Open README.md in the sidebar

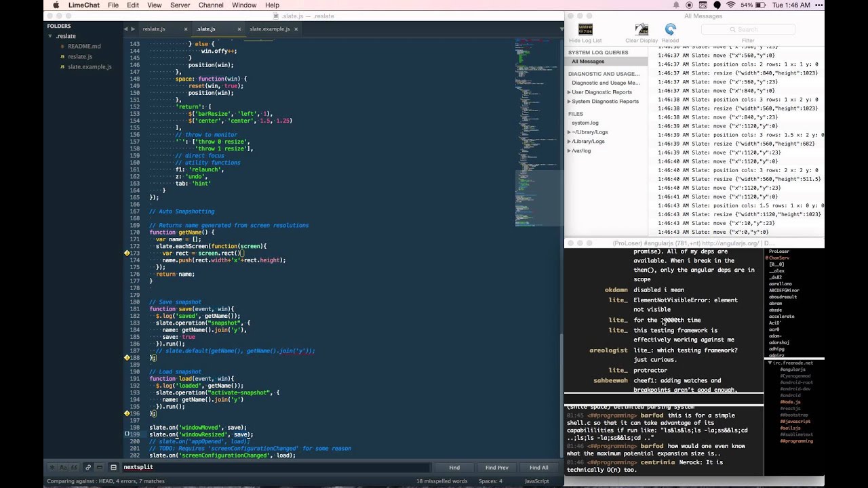(84, 46)
